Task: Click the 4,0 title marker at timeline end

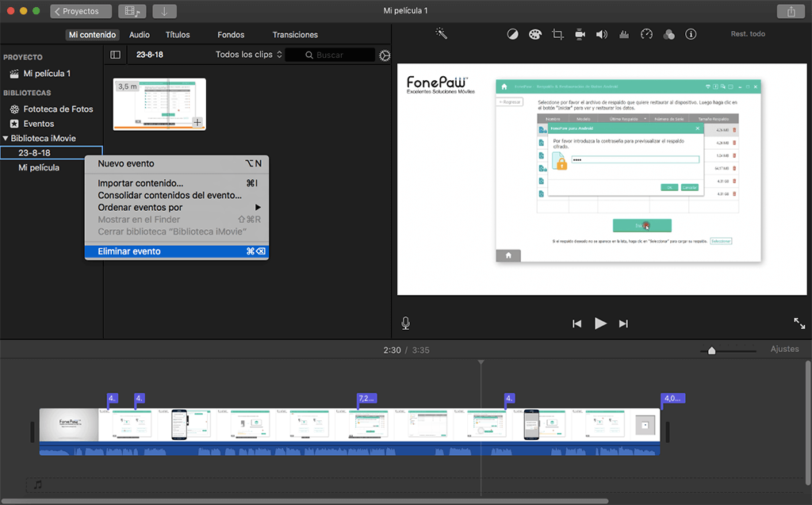Action: (673, 398)
